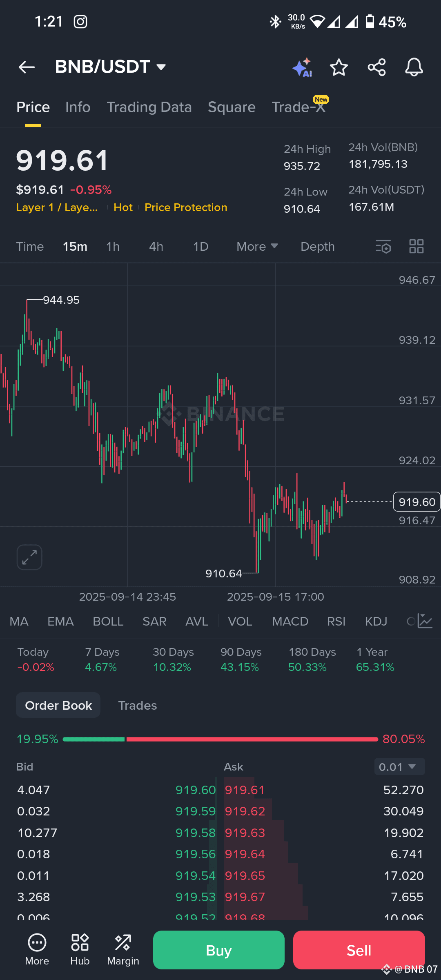This screenshot has width=441, height=980.
Task: Open the Hub icon in bottom bar
Action: 80,950
